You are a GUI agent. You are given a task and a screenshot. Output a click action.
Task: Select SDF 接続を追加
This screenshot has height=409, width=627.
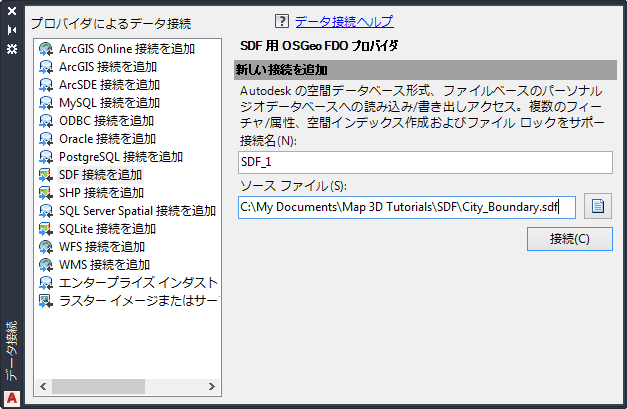(100, 175)
